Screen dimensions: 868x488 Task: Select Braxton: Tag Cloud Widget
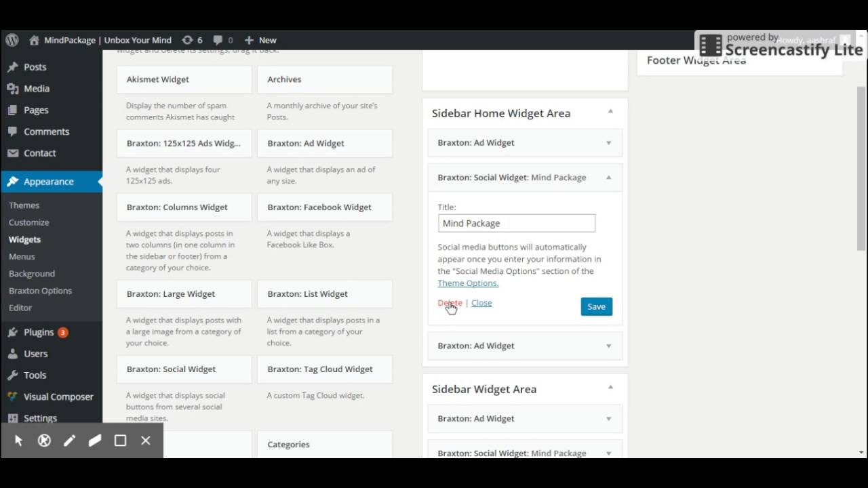(x=325, y=369)
